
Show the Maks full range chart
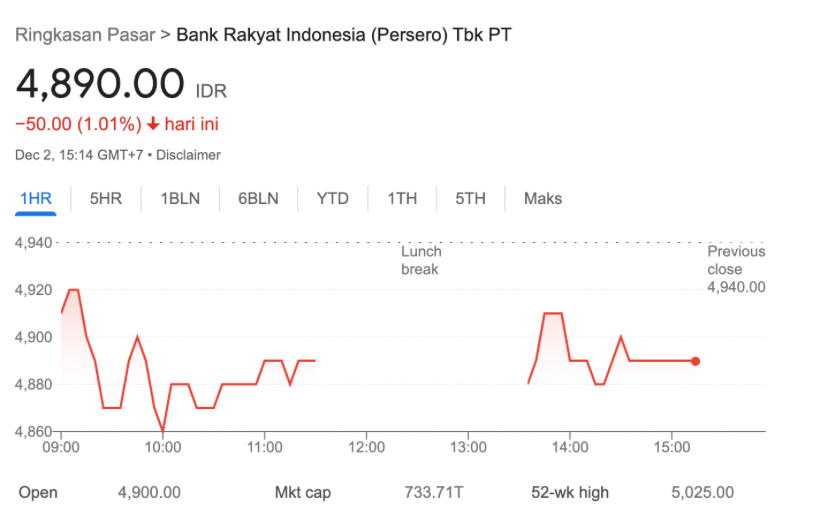click(543, 198)
